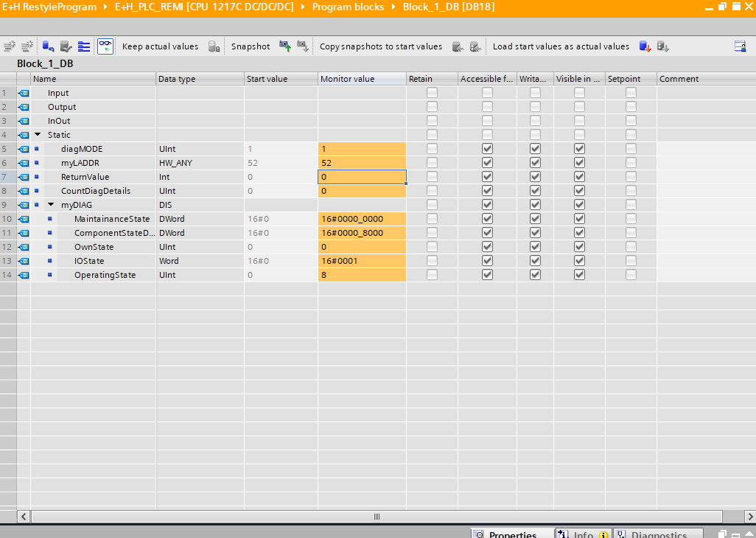
Task: Toggle Retain checkbox for diagMODE row
Action: click(432, 149)
